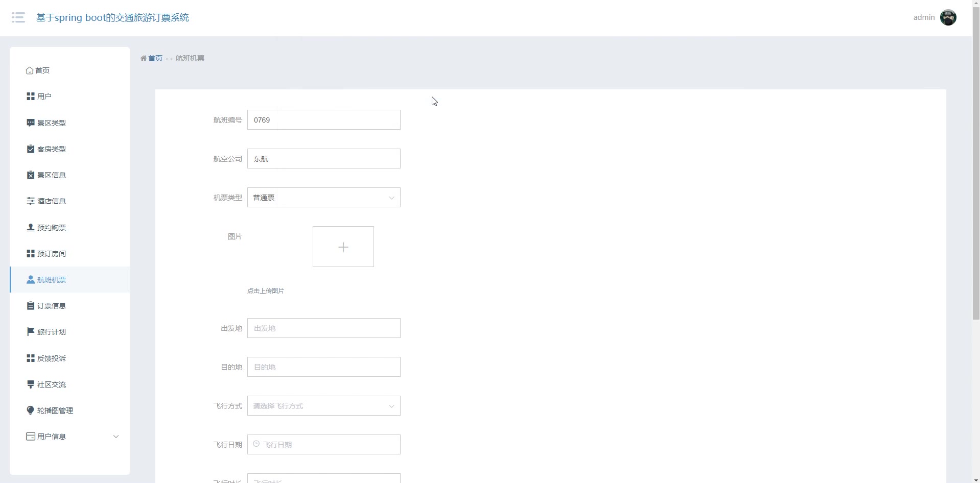Open the 飞行方式 selection dropdown
The width and height of the screenshot is (980, 483).
click(324, 406)
